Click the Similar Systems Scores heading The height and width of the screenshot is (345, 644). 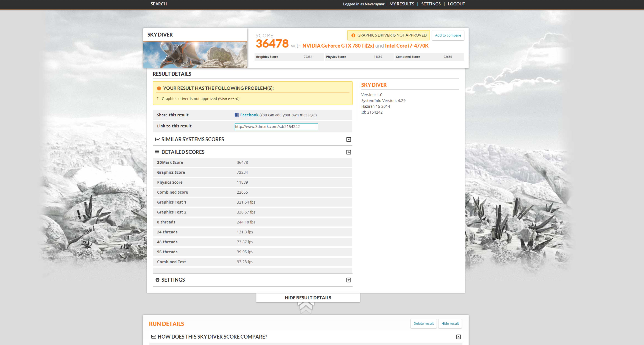tap(193, 139)
